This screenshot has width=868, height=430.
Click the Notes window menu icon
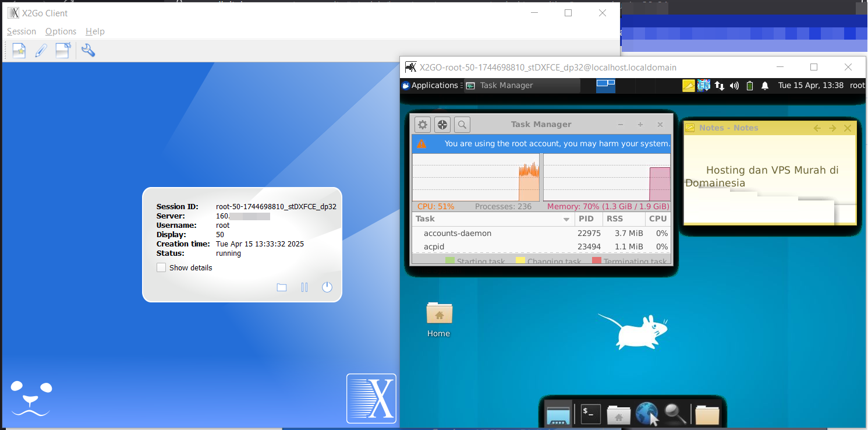[690, 128]
